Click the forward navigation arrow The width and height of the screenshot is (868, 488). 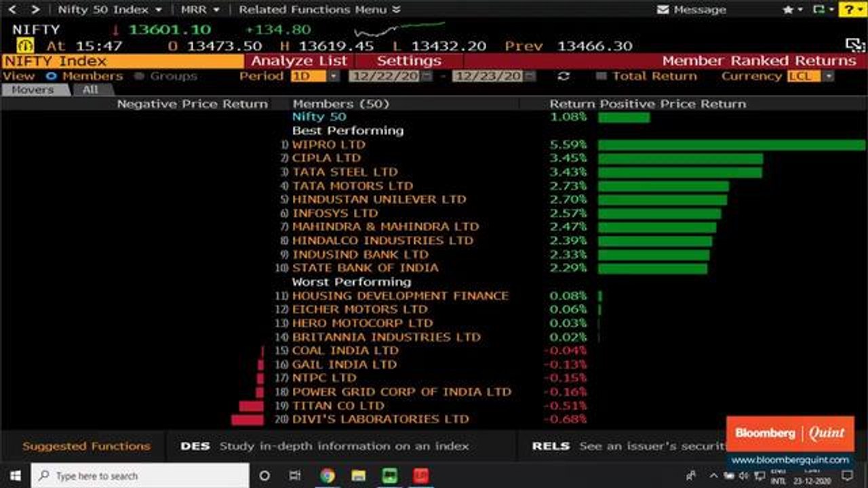pos(35,9)
